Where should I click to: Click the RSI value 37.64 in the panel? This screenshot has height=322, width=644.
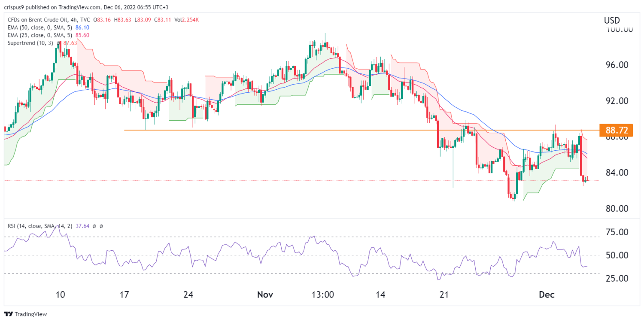click(x=82, y=226)
